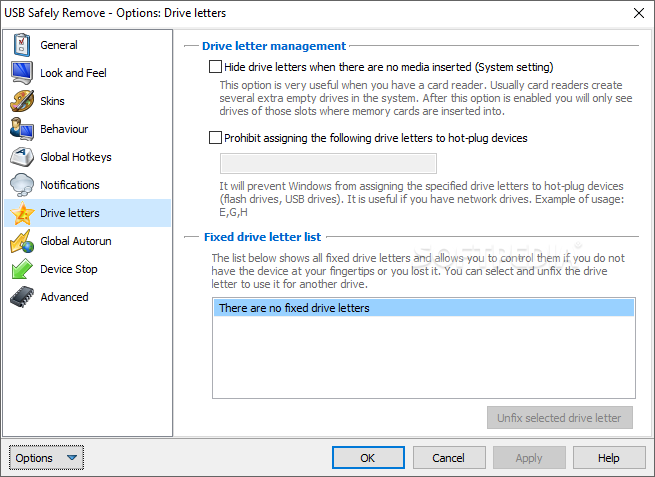Viewport: 655px width, 477px height.
Task: Select the Notifications section
Action: (88, 185)
